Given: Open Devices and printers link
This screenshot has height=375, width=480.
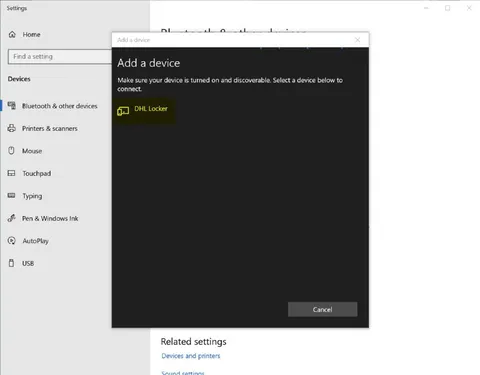Looking at the screenshot, I should (191, 356).
